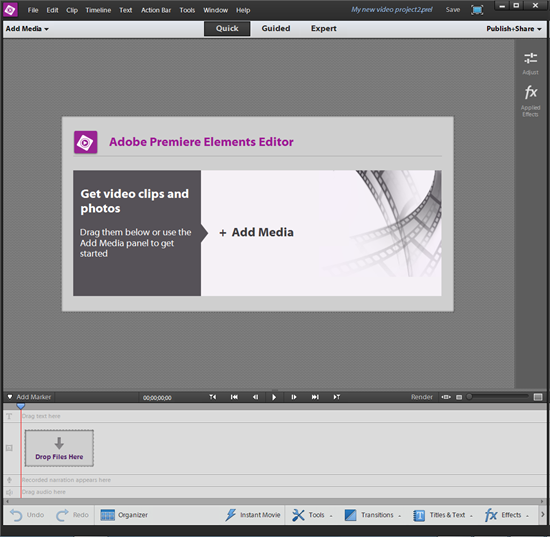
Task: Click the Render button
Action: pyautogui.click(x=422, y=397)
